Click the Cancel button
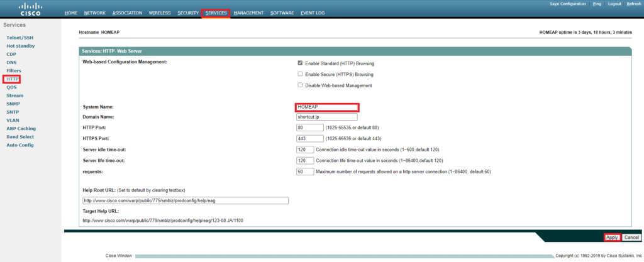The width and height of the screenshot is (644, 262). pos(631,237)
